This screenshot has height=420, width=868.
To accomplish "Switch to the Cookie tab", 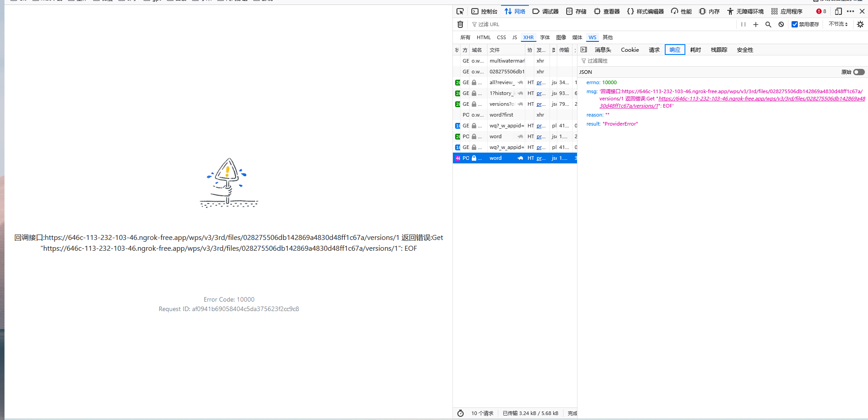I will [630, 50].
